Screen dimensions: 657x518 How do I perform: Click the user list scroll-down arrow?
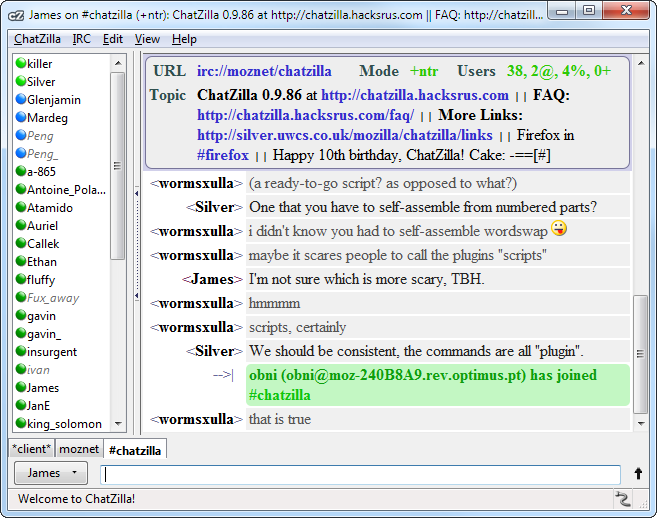click(117, 424)
